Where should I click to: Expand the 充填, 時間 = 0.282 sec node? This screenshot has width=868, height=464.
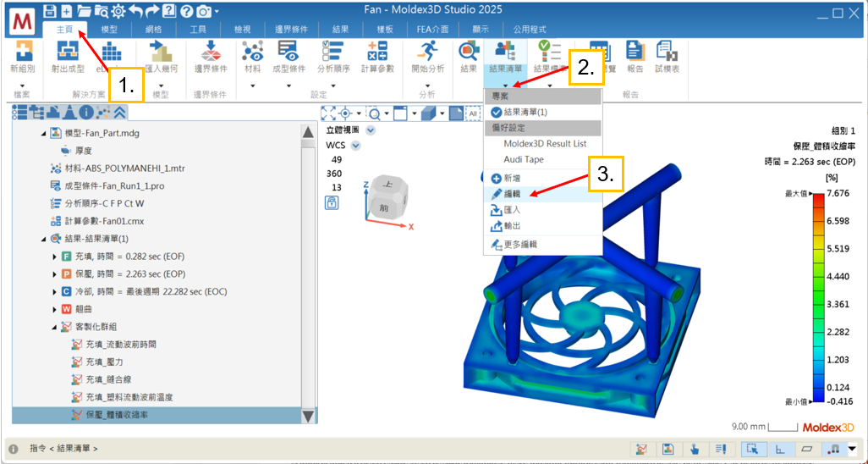(x=54, y=257)
